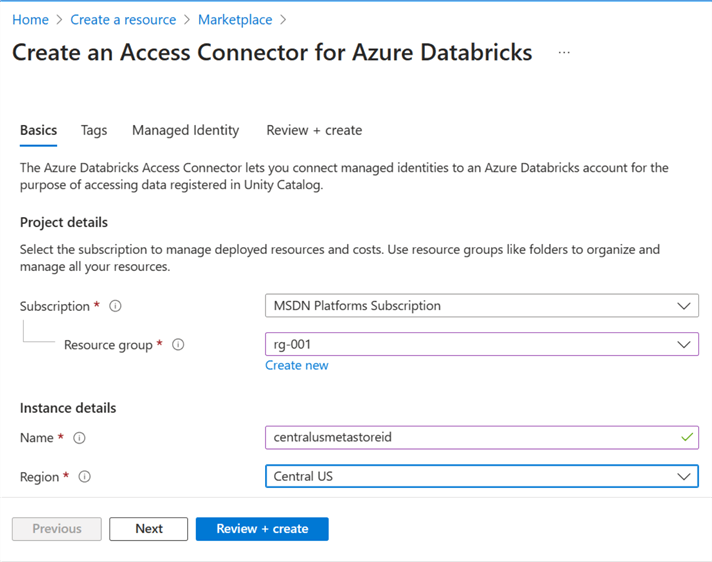
Task: Click the Name field containing centralusmetastoreid
Action: (x=482, y=437)
